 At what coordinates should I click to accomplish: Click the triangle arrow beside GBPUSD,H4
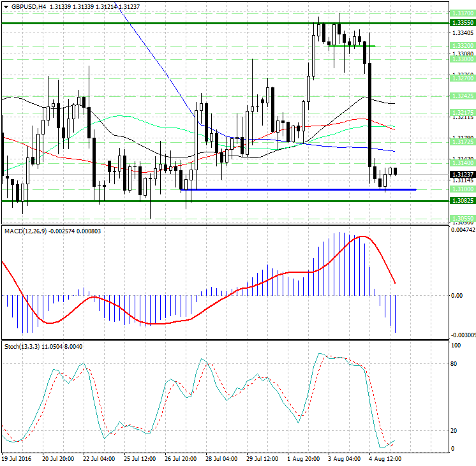(x=4, y=6)
